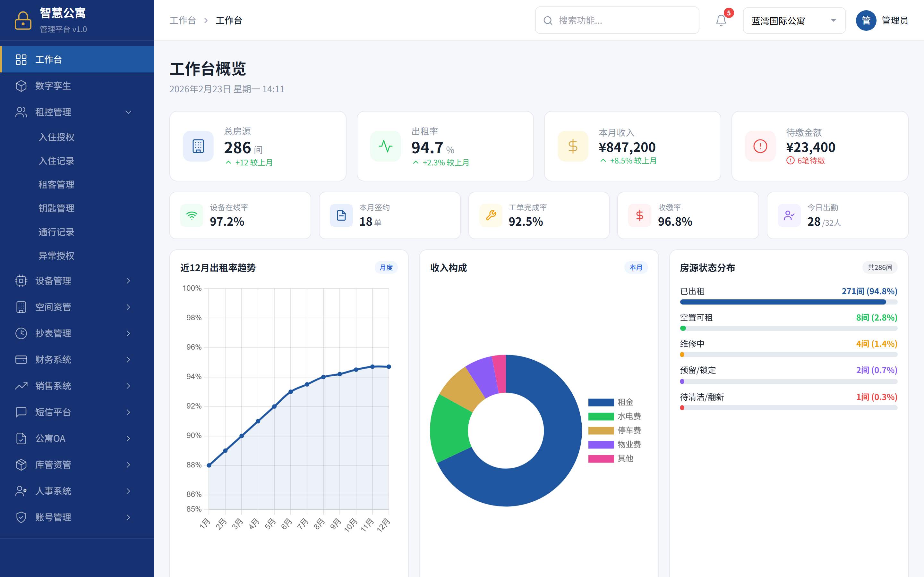
Task: Collapse the 租控管理 menu section
Action: point(128,112)
